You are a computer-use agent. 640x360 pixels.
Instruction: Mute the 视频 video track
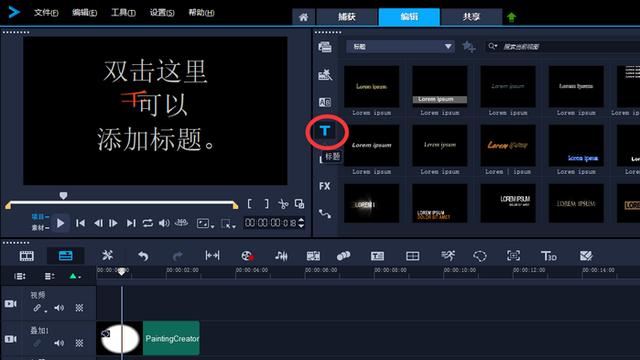59,308
